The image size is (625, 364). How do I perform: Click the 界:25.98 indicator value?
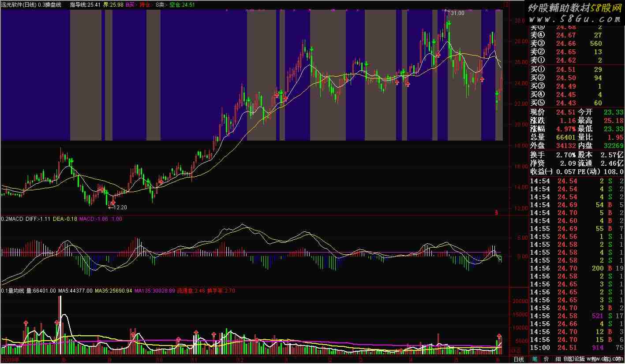coord(113,4)
